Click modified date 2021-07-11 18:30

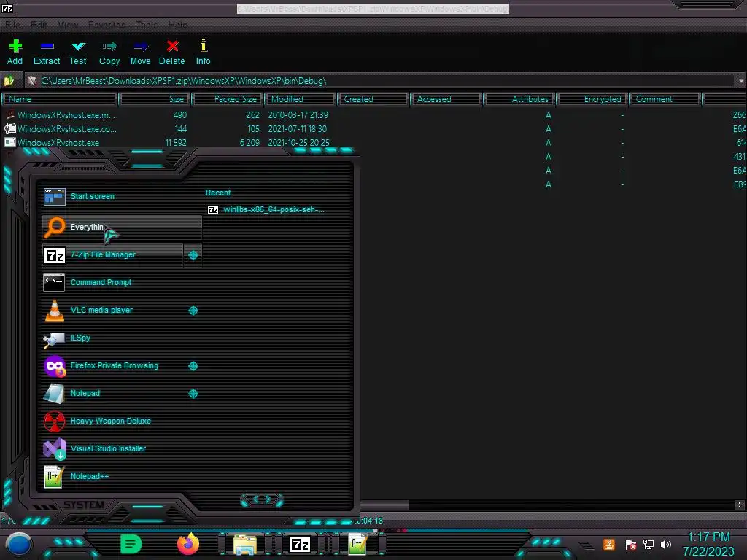(298, 129)
